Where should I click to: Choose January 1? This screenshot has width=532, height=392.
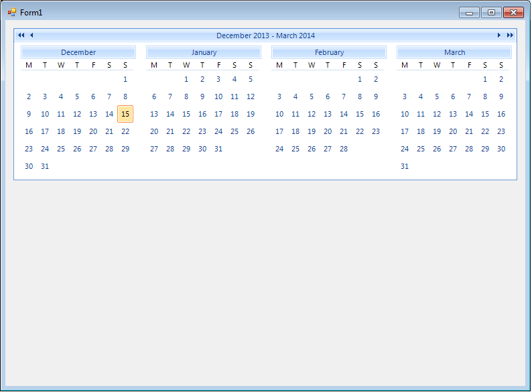[x=186, y=80]
